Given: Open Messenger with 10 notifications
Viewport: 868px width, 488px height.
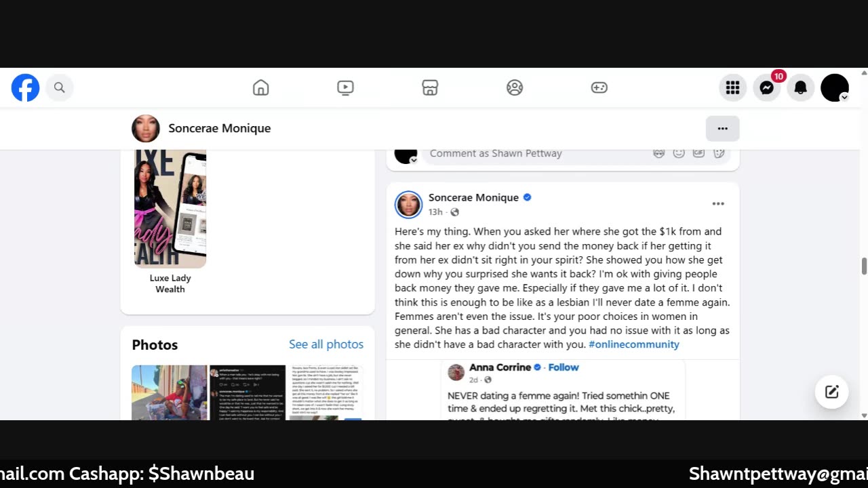Looking at the screenshot, I should tap(767, 87).
